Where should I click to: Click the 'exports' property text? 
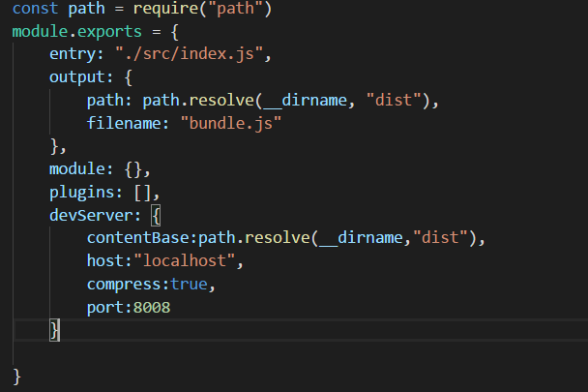[109, 32]
